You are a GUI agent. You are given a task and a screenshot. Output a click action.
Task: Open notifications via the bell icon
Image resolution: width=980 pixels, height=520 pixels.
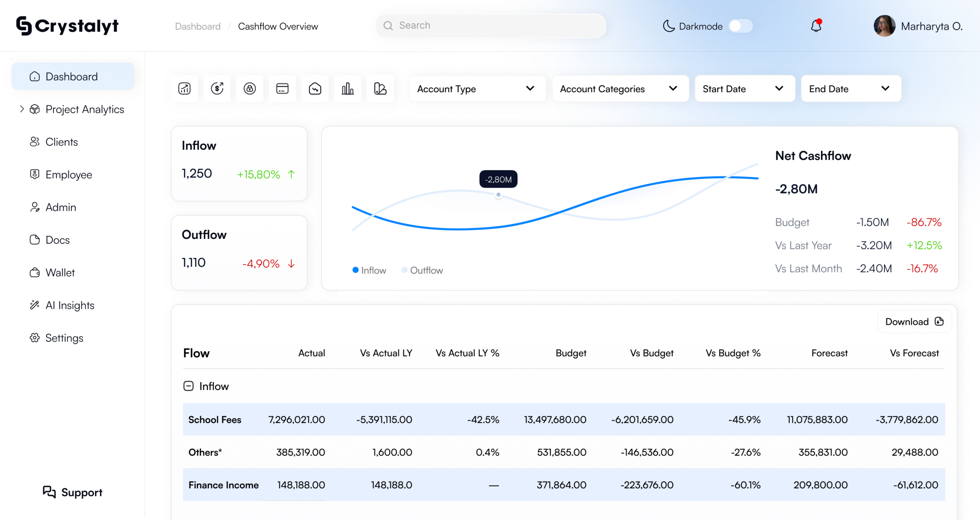[816, 26]
